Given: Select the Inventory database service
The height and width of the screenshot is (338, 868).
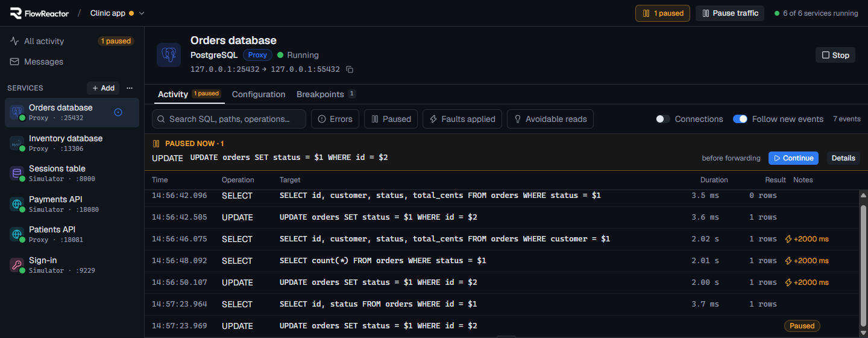Looking at the screenshot, I should [72, 143].
